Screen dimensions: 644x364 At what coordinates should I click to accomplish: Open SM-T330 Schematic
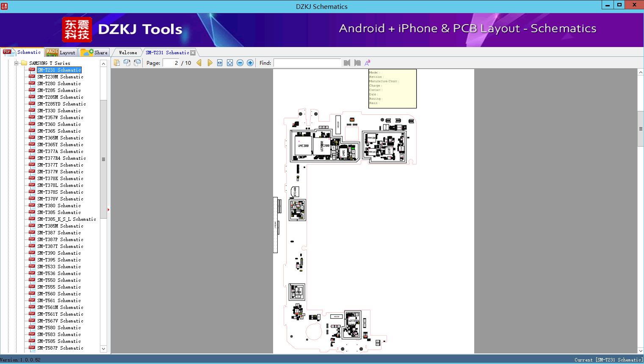(59, 111)
